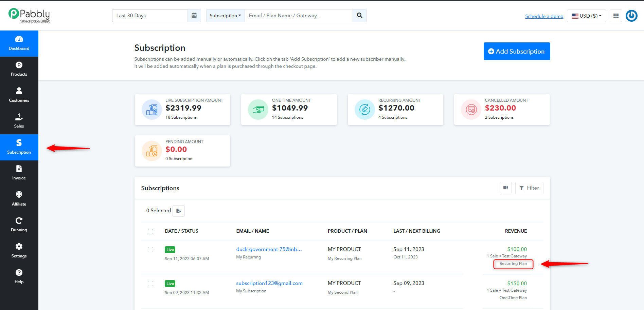The width and height of the screenshot is (644, 310).
Task: Click the Add Subscription button
Action: pos(517,51)
